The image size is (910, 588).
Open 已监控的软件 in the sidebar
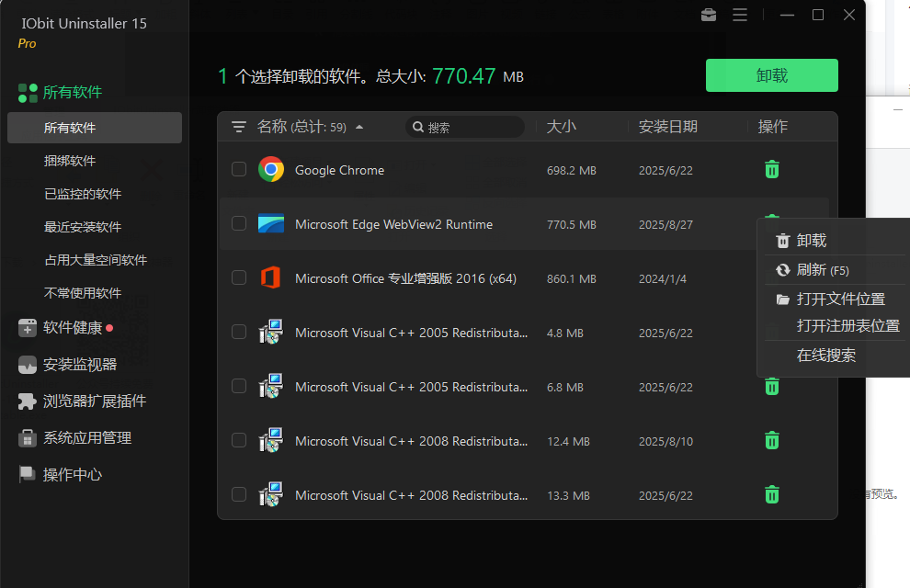[83, 194]
